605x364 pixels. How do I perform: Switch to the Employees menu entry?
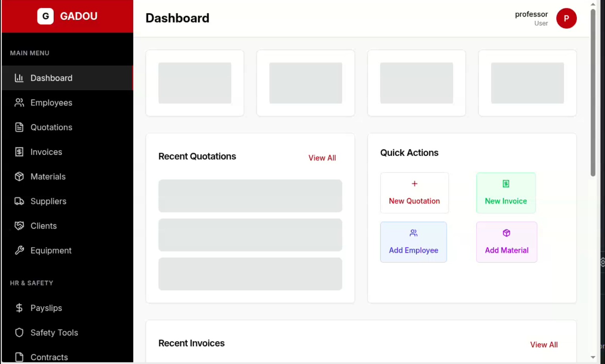51,103
